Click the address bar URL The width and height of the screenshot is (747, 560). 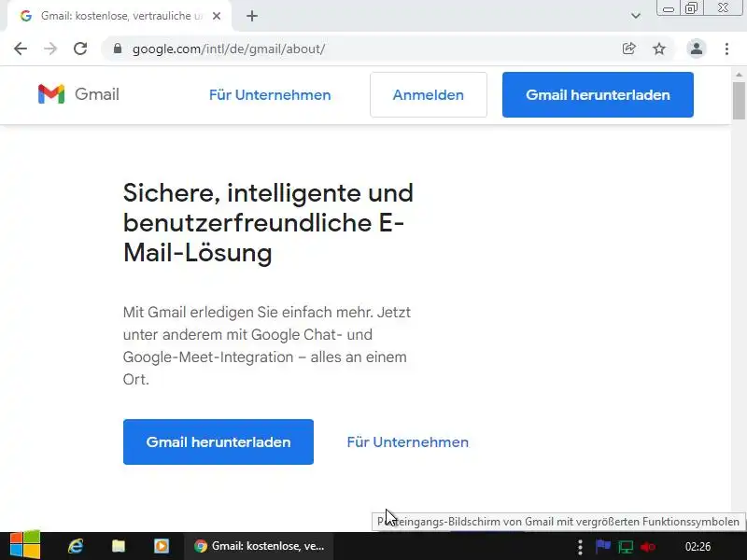click(229, 49)
